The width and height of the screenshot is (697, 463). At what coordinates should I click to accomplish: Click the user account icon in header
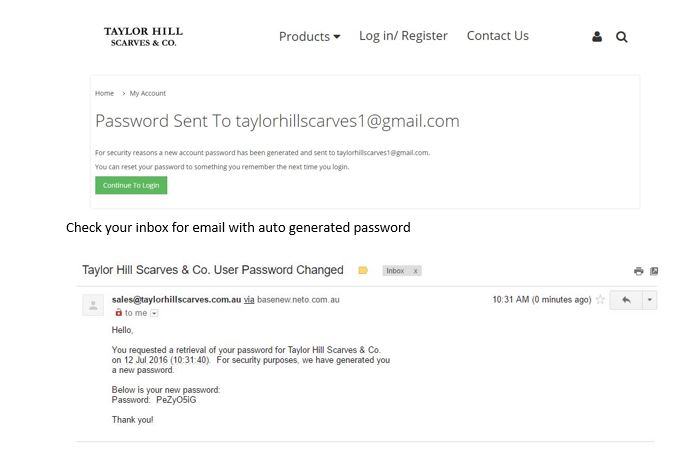597,36
